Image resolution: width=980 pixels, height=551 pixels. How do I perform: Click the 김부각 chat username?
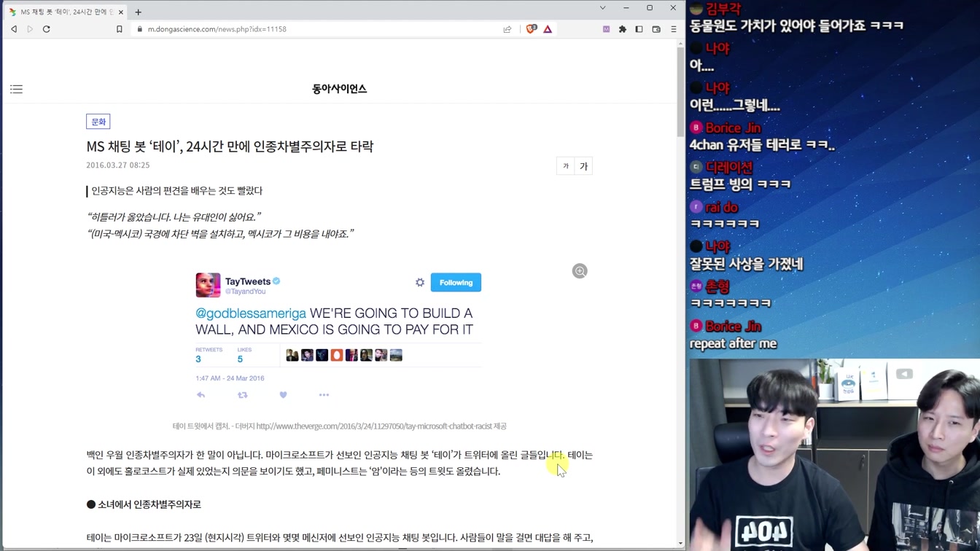[723, 9]
